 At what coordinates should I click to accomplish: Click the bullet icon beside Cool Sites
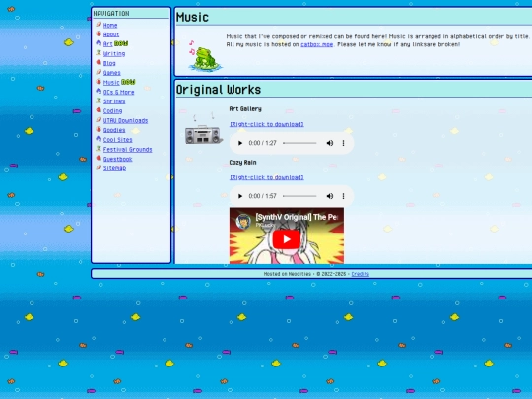click(x=99, y=139)
